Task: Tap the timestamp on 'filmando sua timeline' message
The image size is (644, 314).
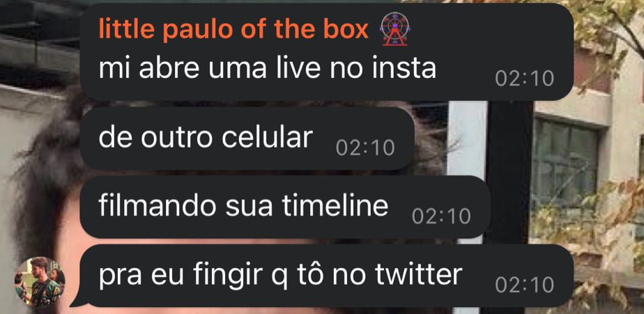Action: (x=441, y=217)
